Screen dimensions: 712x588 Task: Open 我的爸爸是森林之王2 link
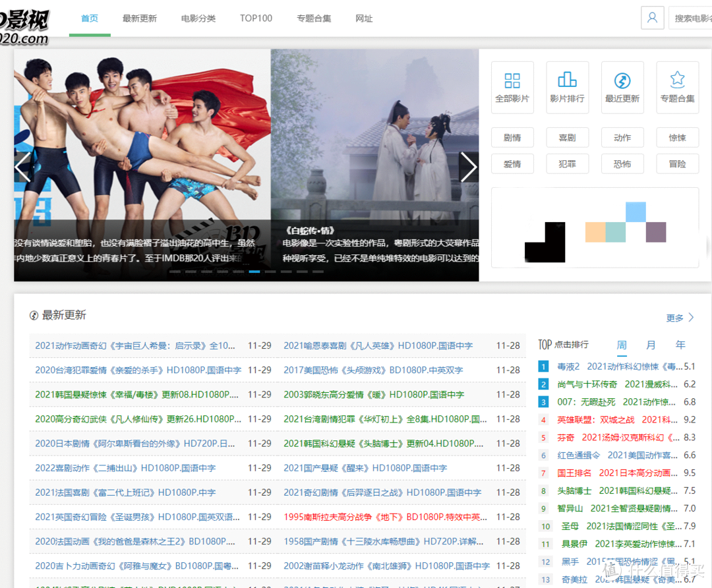point(135,542)
